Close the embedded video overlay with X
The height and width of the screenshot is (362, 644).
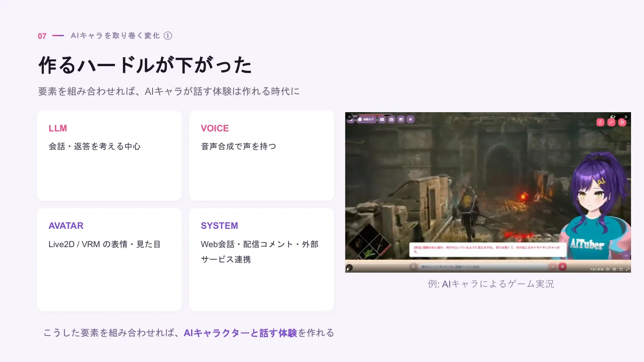point(349,117)
